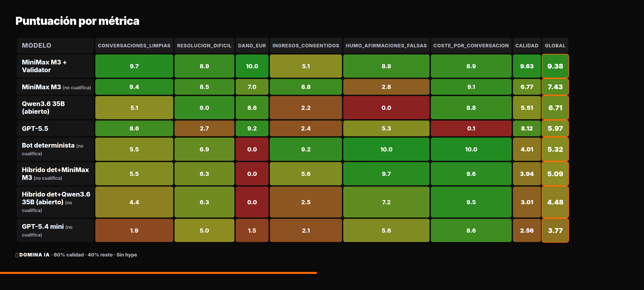Select the Bot determinista row label
The height and width of the screenshot is (290, 644).
(x=55, y=149)
